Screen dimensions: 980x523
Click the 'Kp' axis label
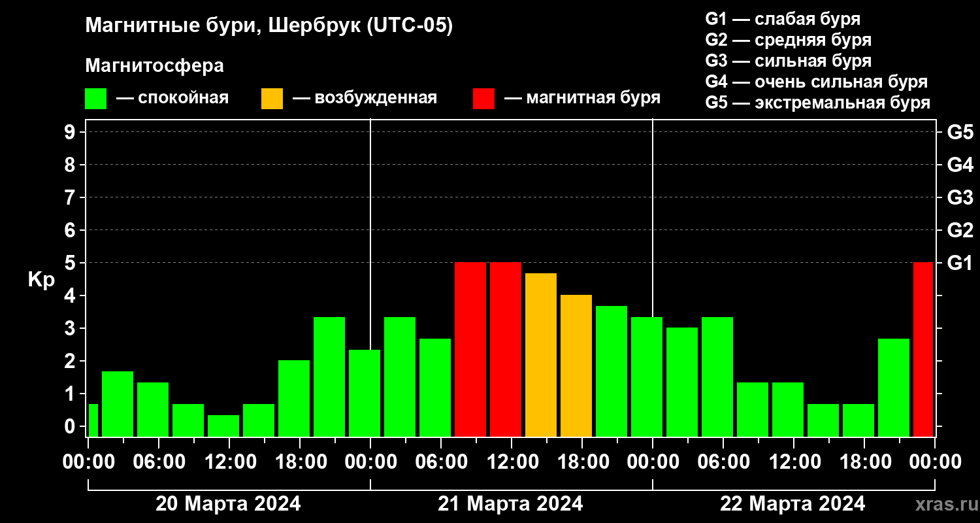click(41, 280)
